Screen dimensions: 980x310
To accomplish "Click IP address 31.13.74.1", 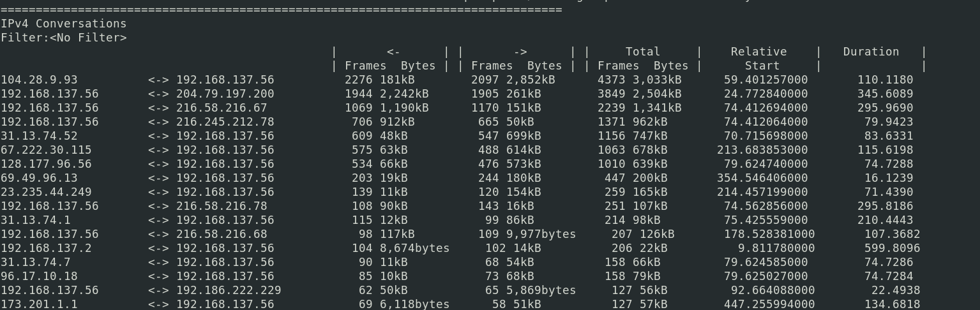I will [x=36, y=220].
